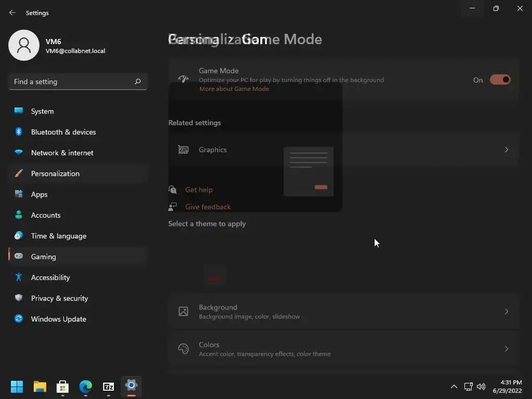Turn off the Game Mode toggle
532x399 pixels.
[x=500, y=79]
